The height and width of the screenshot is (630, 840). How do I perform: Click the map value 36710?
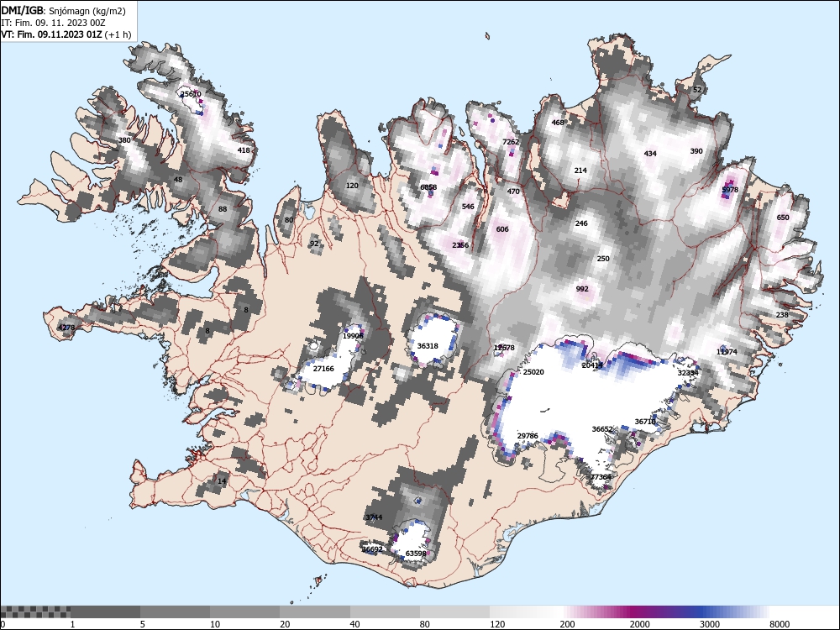(x=645, y=422)
